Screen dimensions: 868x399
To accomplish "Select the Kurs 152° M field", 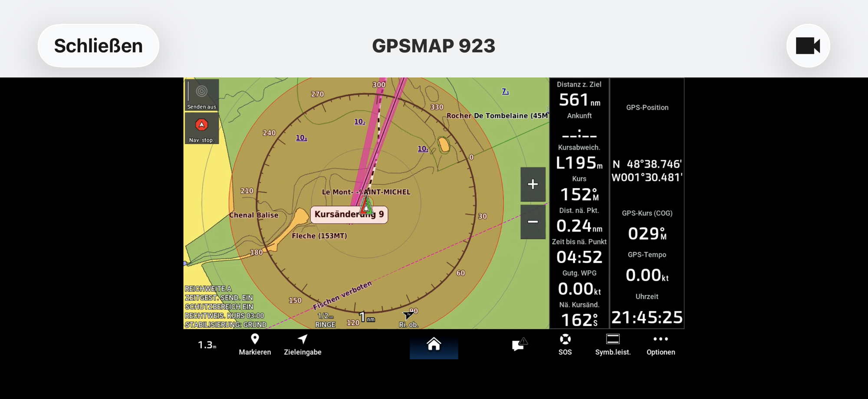I will click(x=579, y=189).
